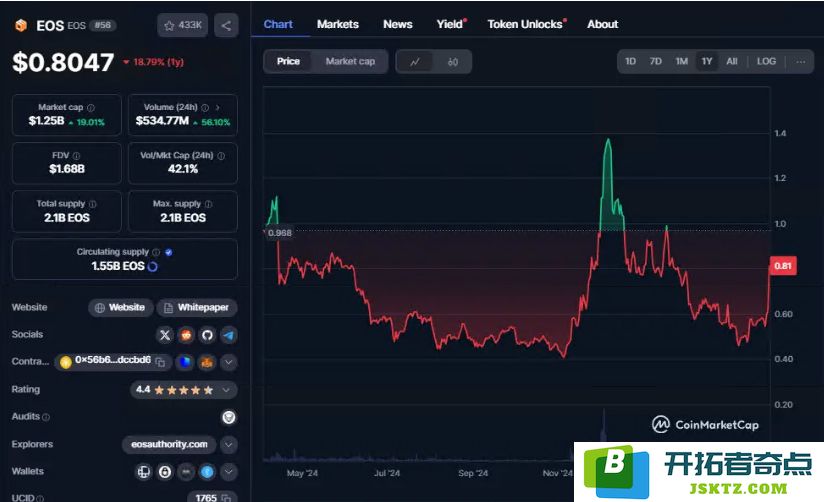Click the #56 rank badge
824x502 pixels.
(x=102, y=25)
